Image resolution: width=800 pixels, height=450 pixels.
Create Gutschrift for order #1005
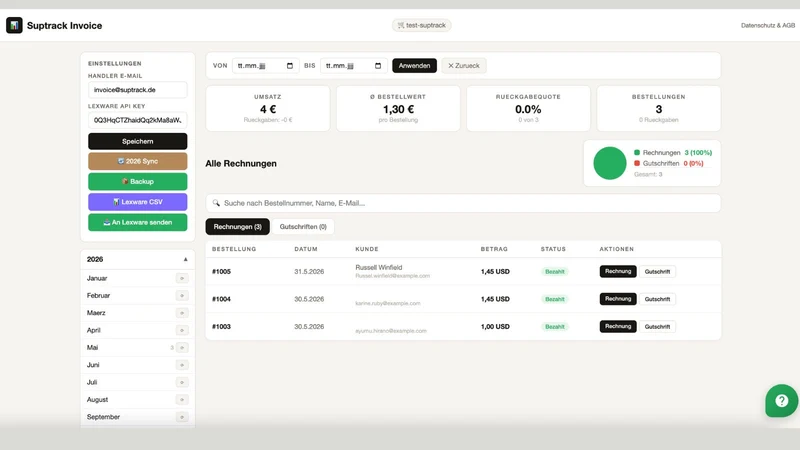point(657,271)
